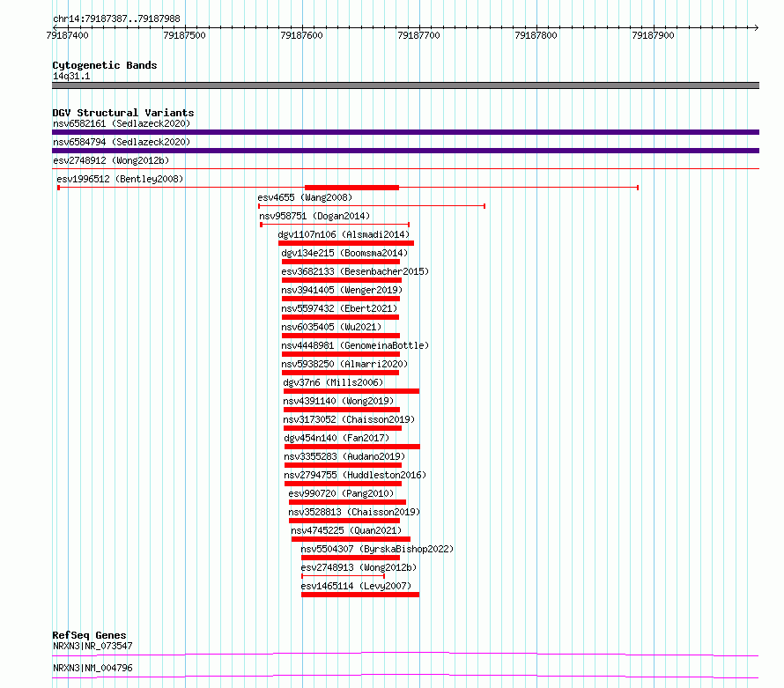
Task: Click nsv5938250 (Almarri2020) label
Action: click(x=344, y=364)
